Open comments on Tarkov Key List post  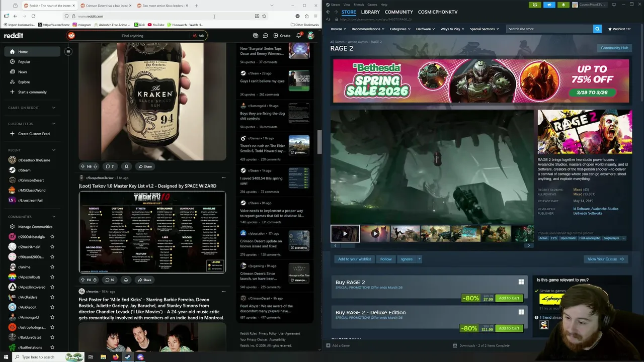[110, 280]
